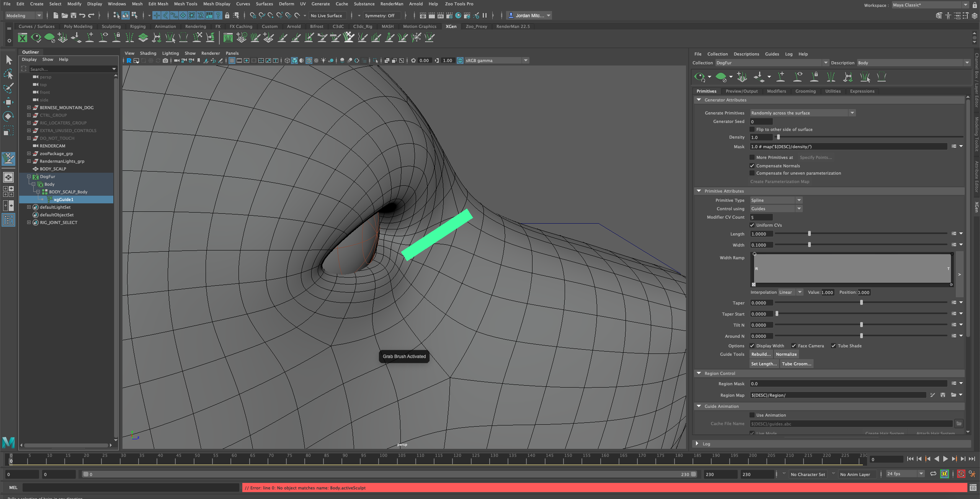Open the Primitive Type dropdown showing Spline
Screen dimensions: 980x499
(x=775, y=200)
